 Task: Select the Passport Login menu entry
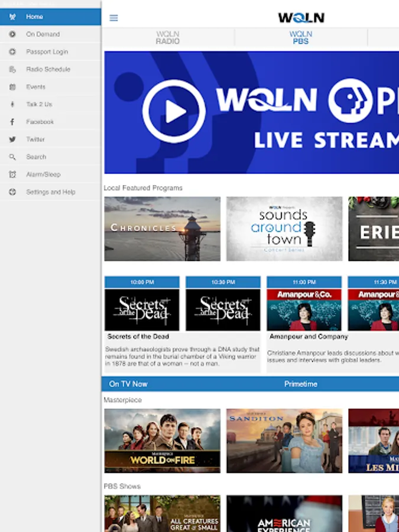click(51, 52)
